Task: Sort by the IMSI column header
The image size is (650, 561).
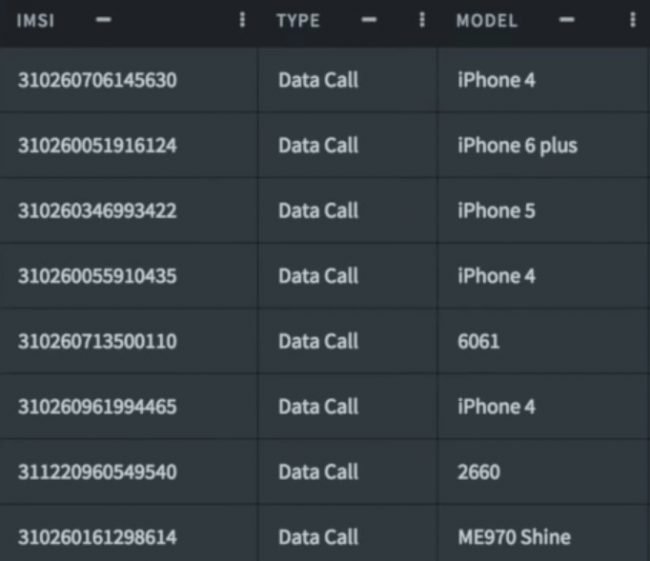Action: coord(35,21)
